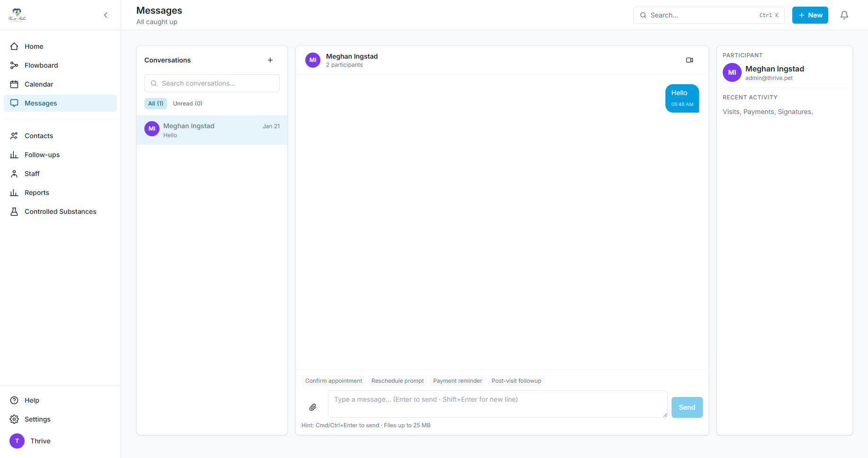Start a new conversation with plus icon
The image size is (868, 458).
click(270, 60)
